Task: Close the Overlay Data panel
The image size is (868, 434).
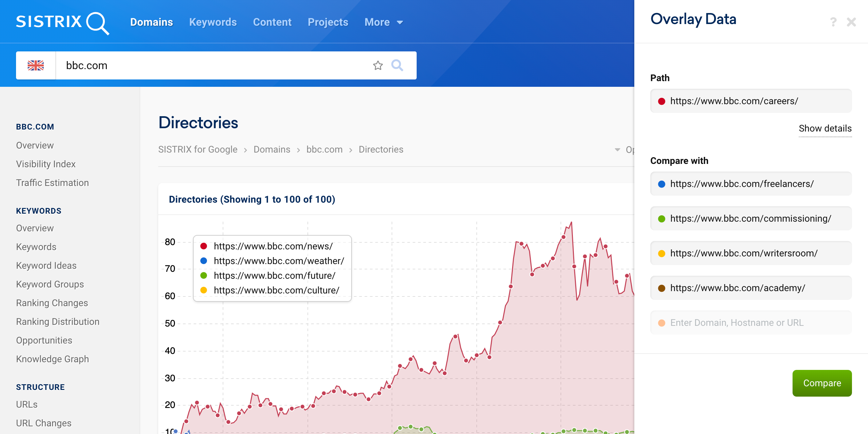Action: (851, 22)
